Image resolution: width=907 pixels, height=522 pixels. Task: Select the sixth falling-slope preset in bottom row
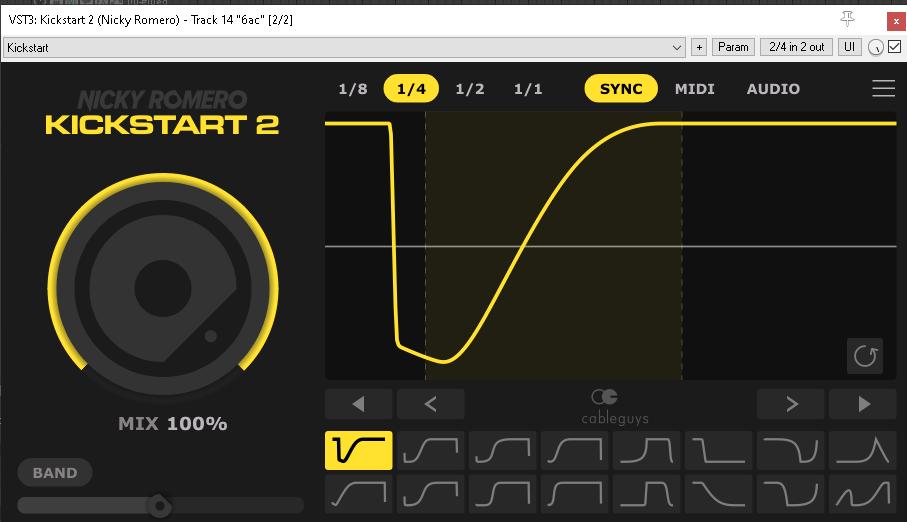click(718, 494)
